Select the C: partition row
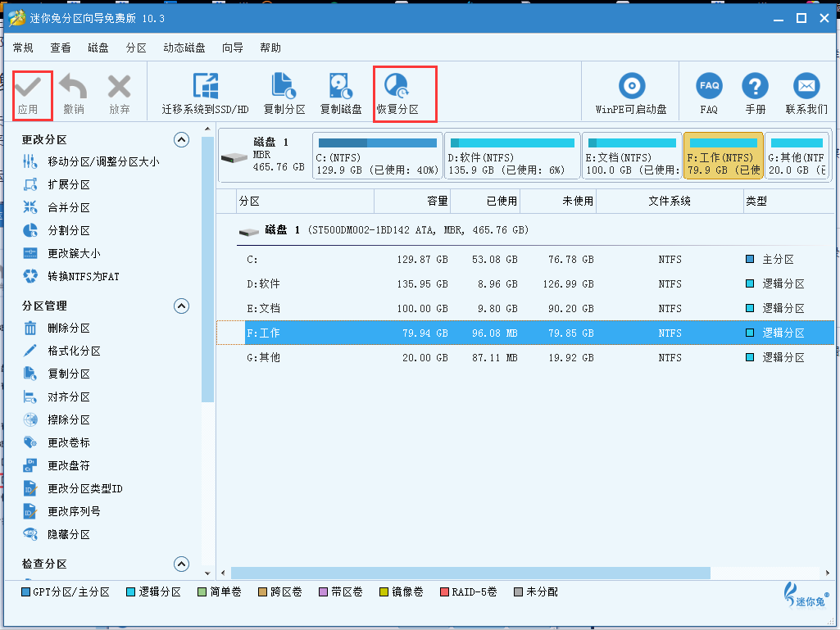This screenshot has height=630, width=840. pyautogui.click(x=525, y=259)
